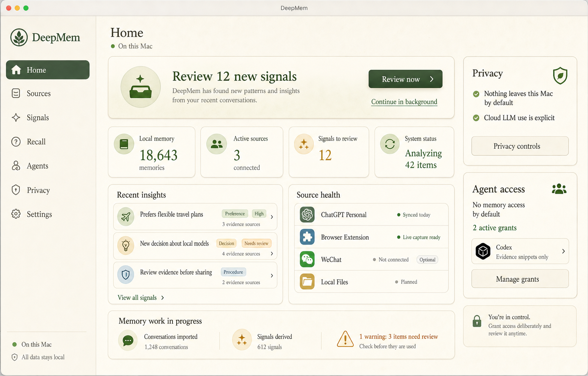This screenshot has height=376, width=588.
Task: Open Agents in the sidebar
Action: tap(48, 166)
